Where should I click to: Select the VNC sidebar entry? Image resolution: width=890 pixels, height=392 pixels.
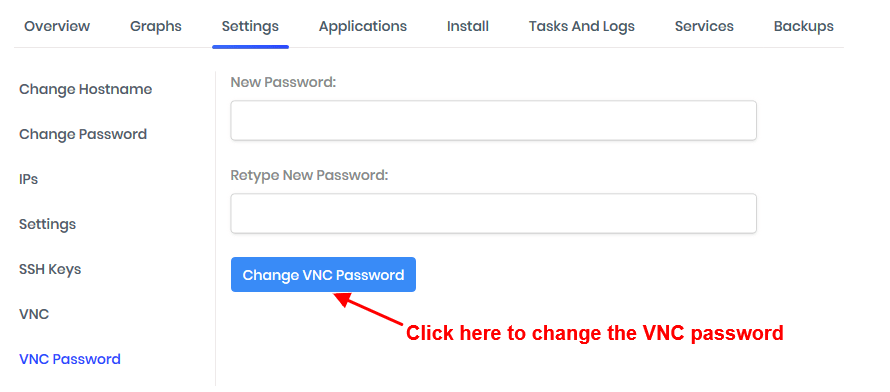34,314
